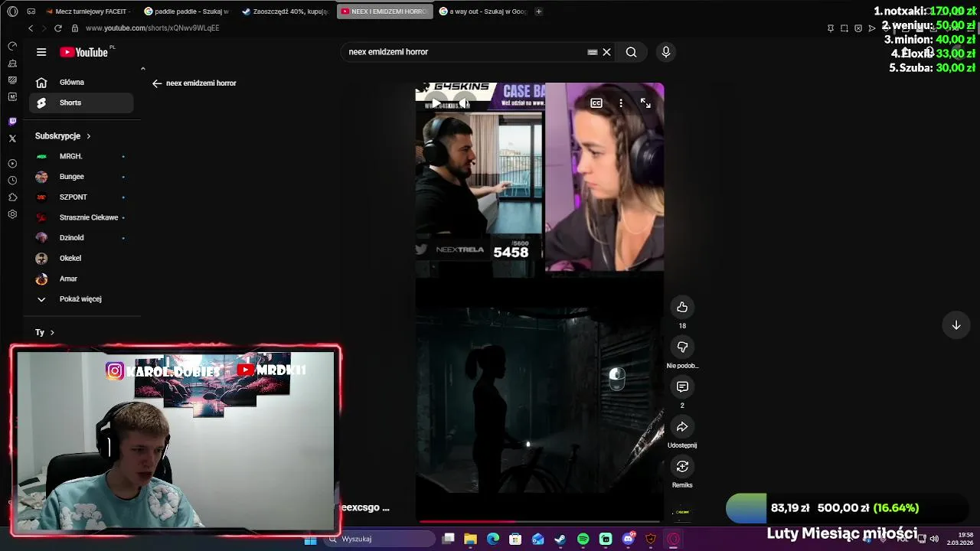The height and width of the screenshot is (551, 980).
Task: Play or pause the Short
Action: pyautogui.click(x=435, y=103)
